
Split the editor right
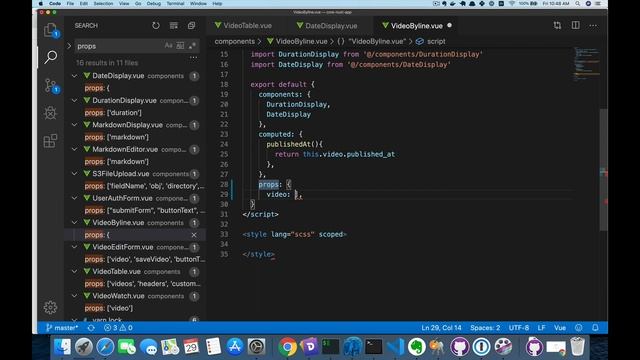click(x=576, y=25)
